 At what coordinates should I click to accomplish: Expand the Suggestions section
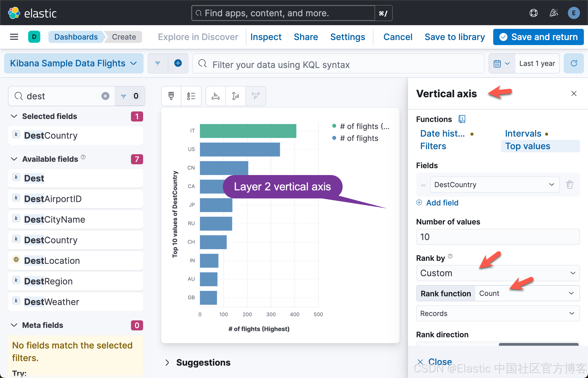point(167,362)
